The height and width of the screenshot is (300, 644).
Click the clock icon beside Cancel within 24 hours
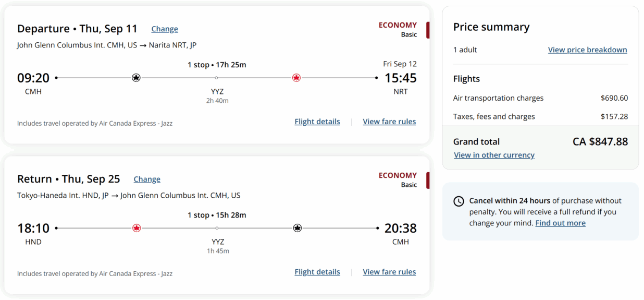[x=459, y=201]
